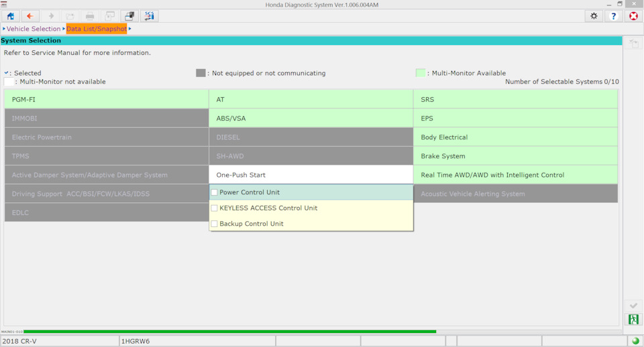
Task: Minimize the Honda Diagnostic System window
Action: (609, 5)
